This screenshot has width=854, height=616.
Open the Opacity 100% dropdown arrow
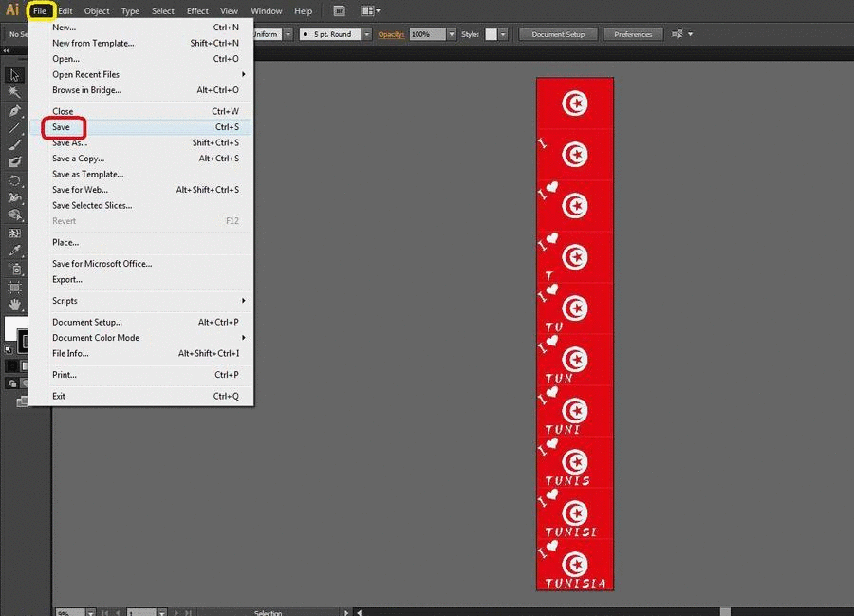[452, 34]
